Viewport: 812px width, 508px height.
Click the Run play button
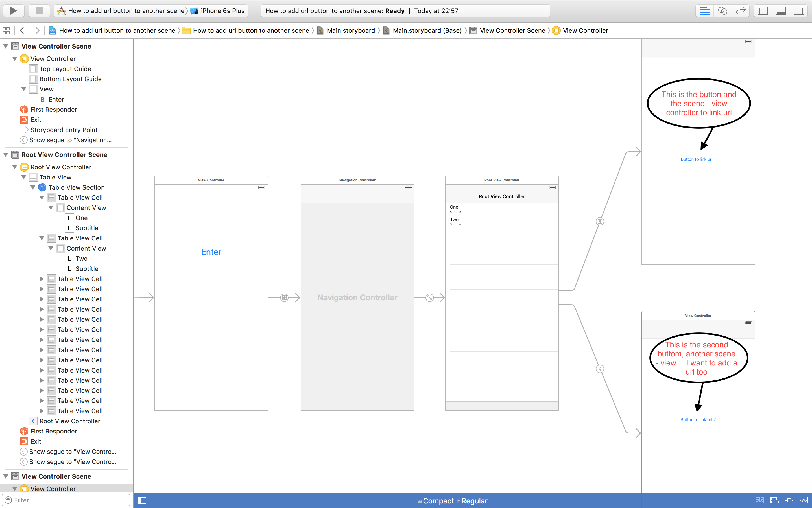tap(14, 11)
